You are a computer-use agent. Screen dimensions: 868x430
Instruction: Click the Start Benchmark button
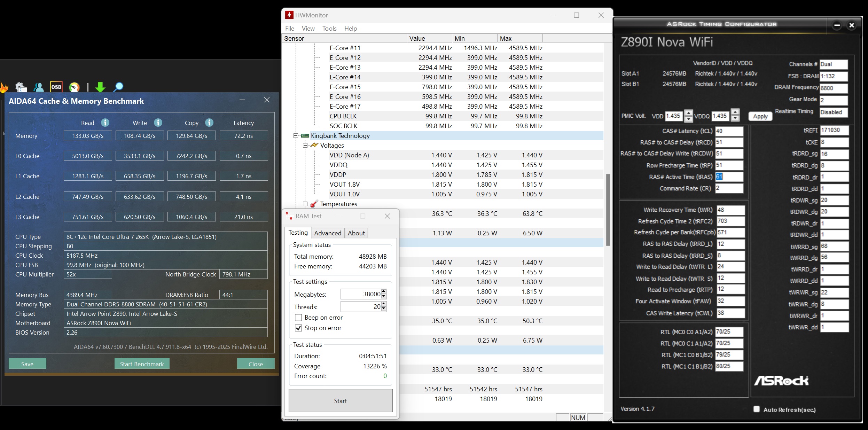(x=142, y=364)
